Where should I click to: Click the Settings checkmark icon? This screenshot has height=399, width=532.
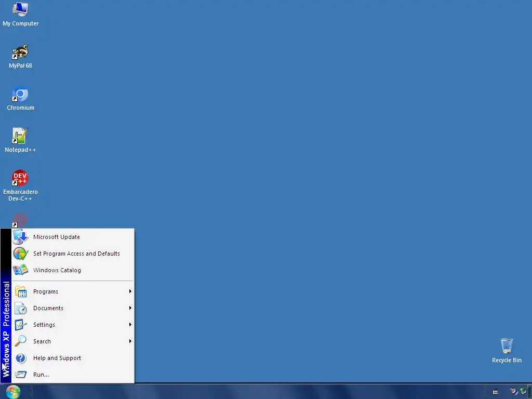click(21, 325)
